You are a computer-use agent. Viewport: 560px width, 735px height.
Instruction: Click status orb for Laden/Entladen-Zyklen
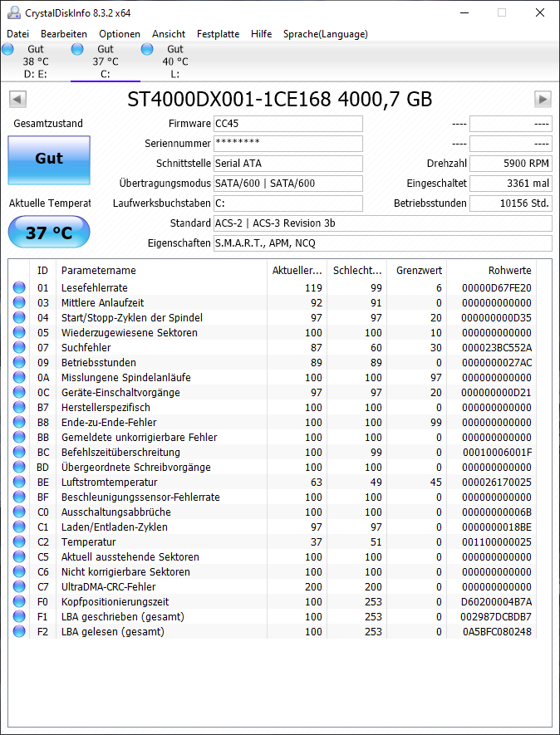[x=19, y=527]
